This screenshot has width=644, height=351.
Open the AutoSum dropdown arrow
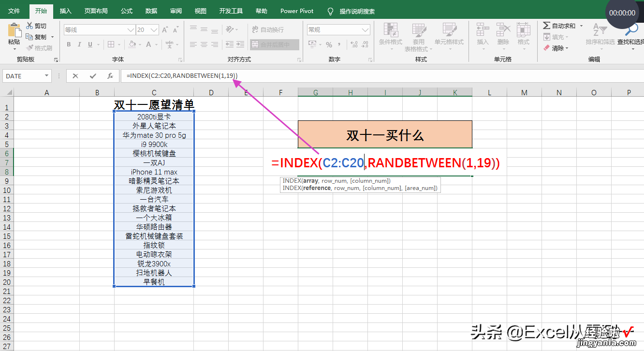[581, 26]
